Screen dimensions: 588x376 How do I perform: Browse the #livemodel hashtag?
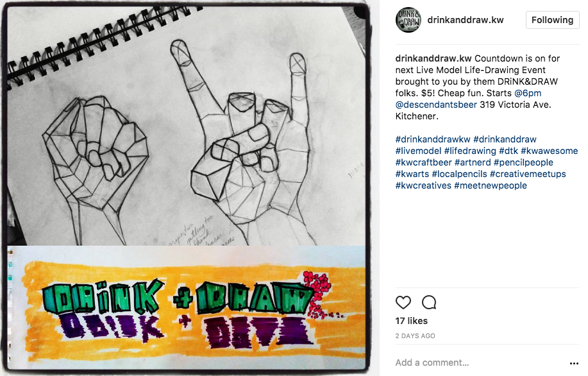[418, 151]
